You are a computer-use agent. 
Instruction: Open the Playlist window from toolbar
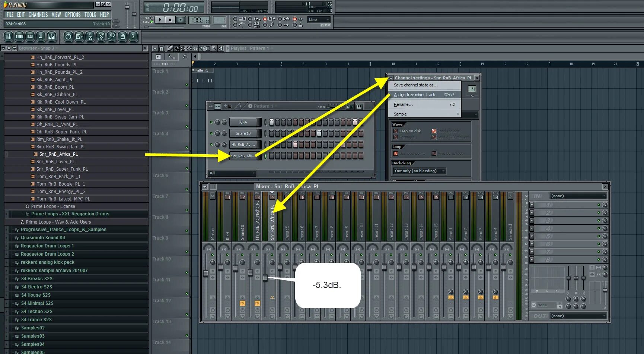(8, 37)
